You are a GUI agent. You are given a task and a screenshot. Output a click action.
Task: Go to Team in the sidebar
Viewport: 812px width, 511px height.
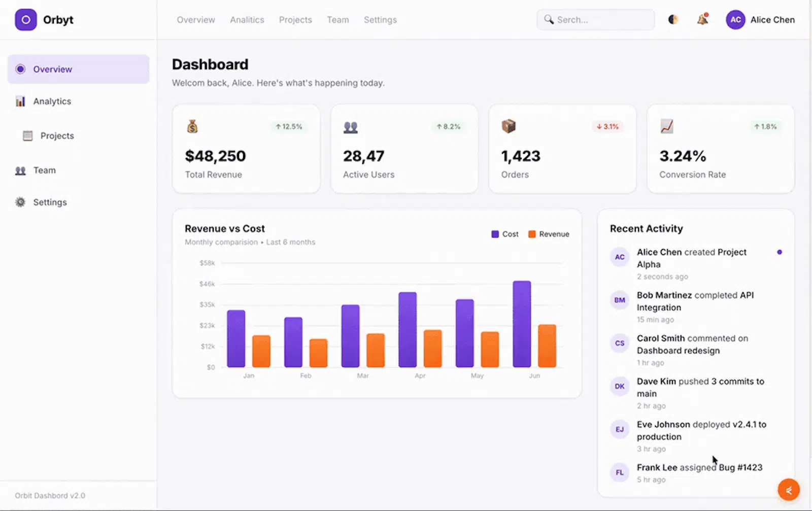coord(45,171)
